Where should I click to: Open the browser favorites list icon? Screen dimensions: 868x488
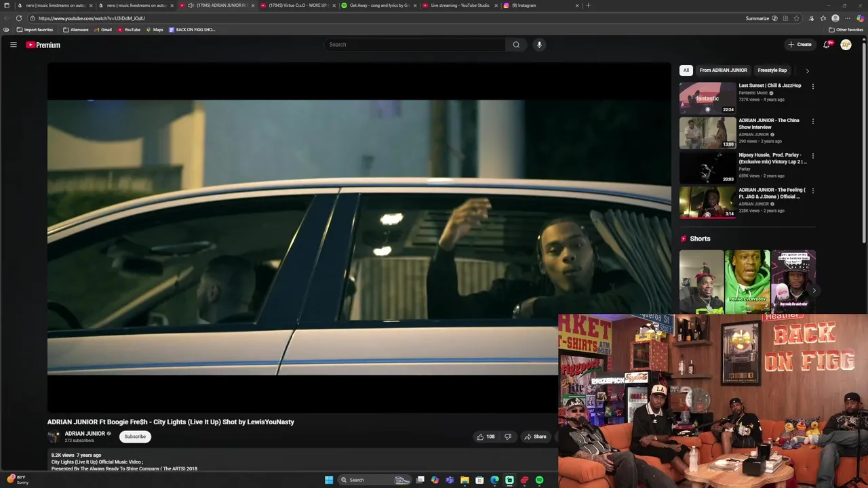click(823, 18)
